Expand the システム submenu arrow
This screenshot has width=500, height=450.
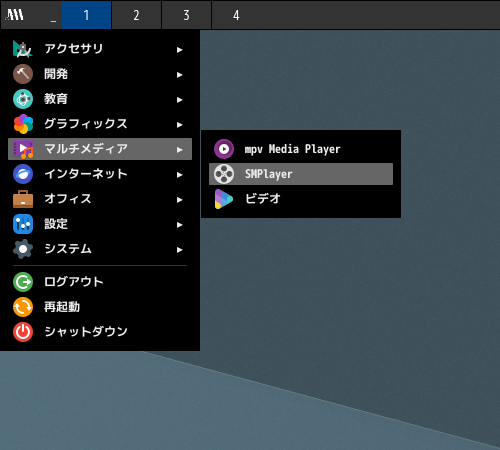click(x=180, y=250)
